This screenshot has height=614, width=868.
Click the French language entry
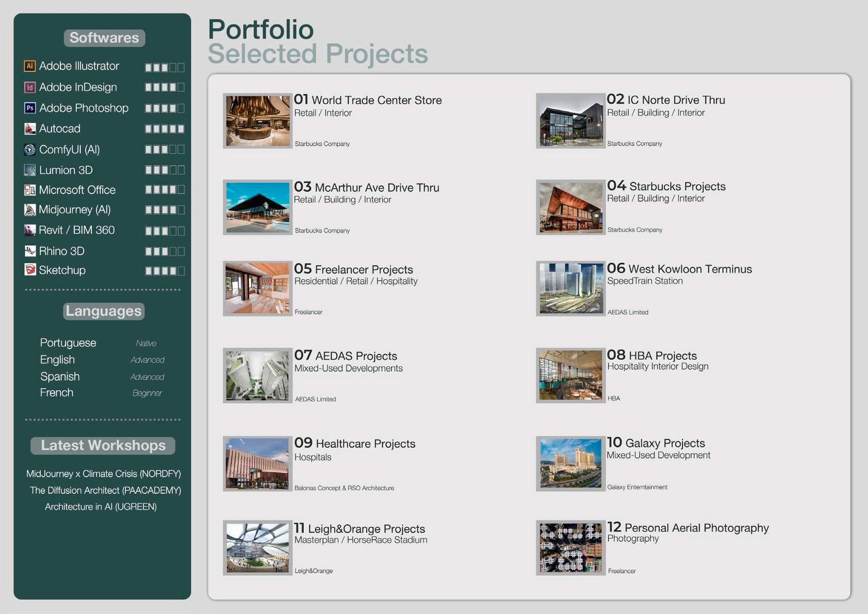click(x=57, y=393)
